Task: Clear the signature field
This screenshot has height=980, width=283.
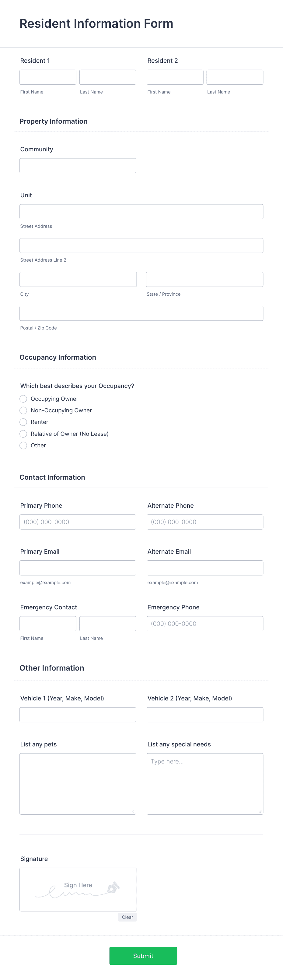Action: (127, 917)
